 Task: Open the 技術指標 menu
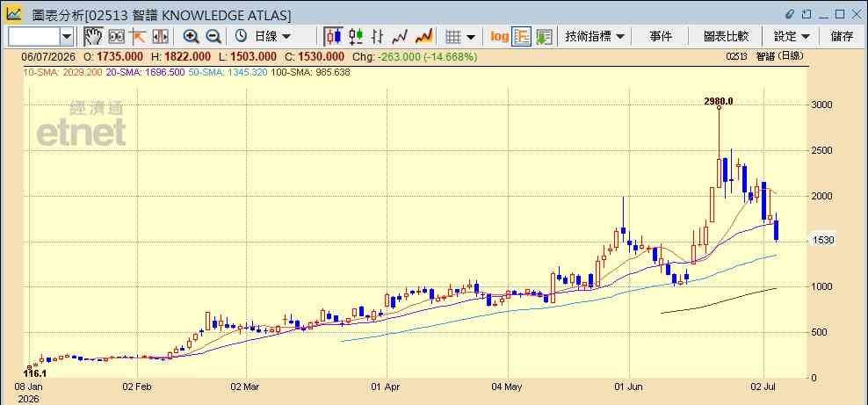pyautogui.click(x=595, y=37)
